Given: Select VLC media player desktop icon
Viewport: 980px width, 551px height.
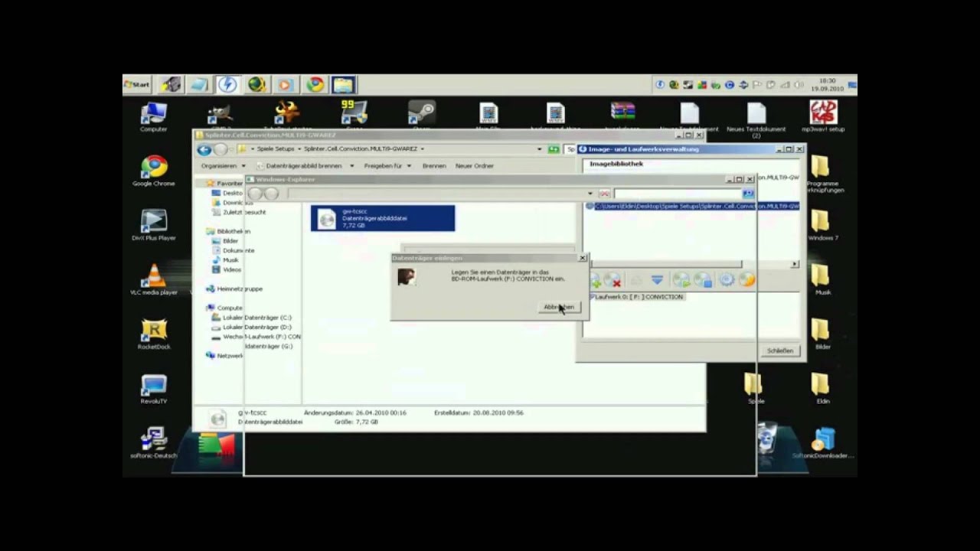Looking at the screenshot, I should coord(154,279).
